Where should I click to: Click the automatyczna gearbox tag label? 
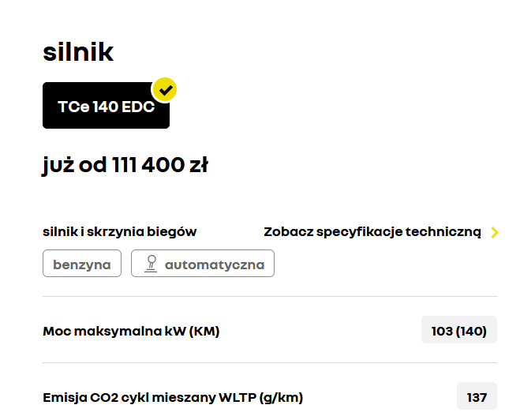(x=214, y=264)
